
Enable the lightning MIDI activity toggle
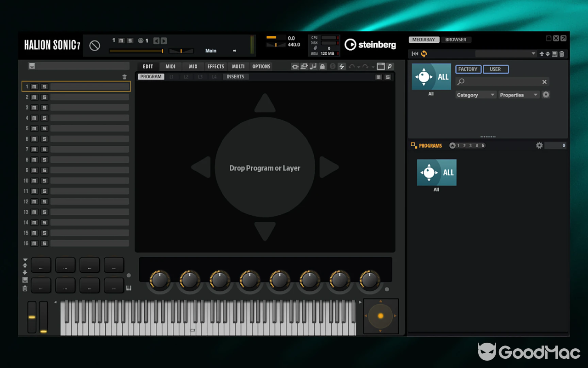point(342,66)
